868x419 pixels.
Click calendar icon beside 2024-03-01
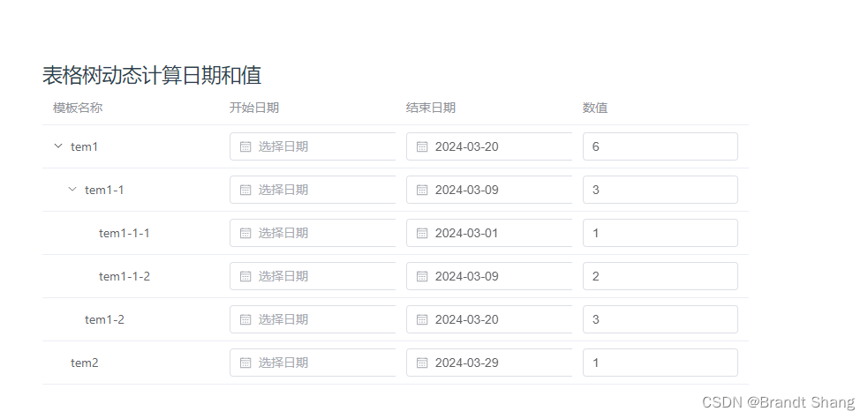pyautogui.click(x=422, y=233)
